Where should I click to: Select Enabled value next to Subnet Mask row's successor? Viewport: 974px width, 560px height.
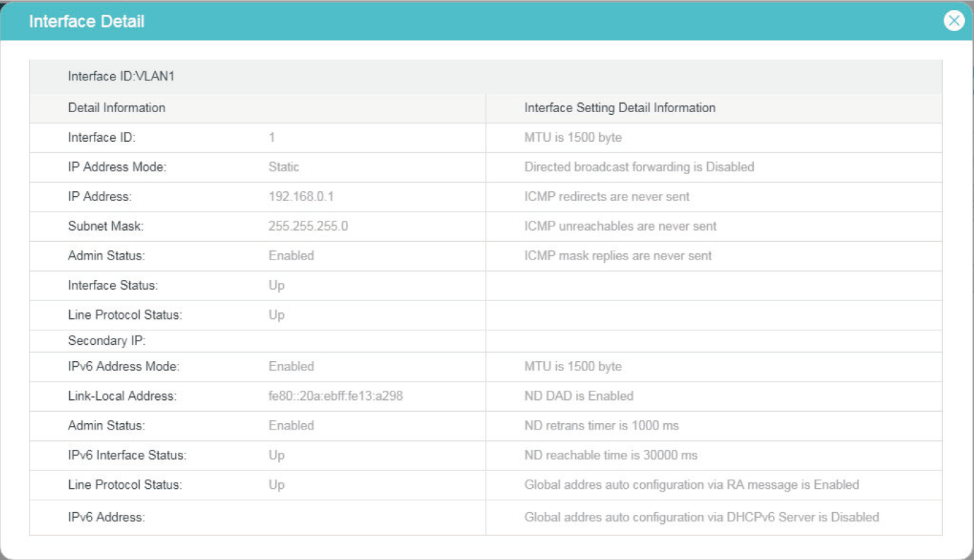tap(291, 256)
